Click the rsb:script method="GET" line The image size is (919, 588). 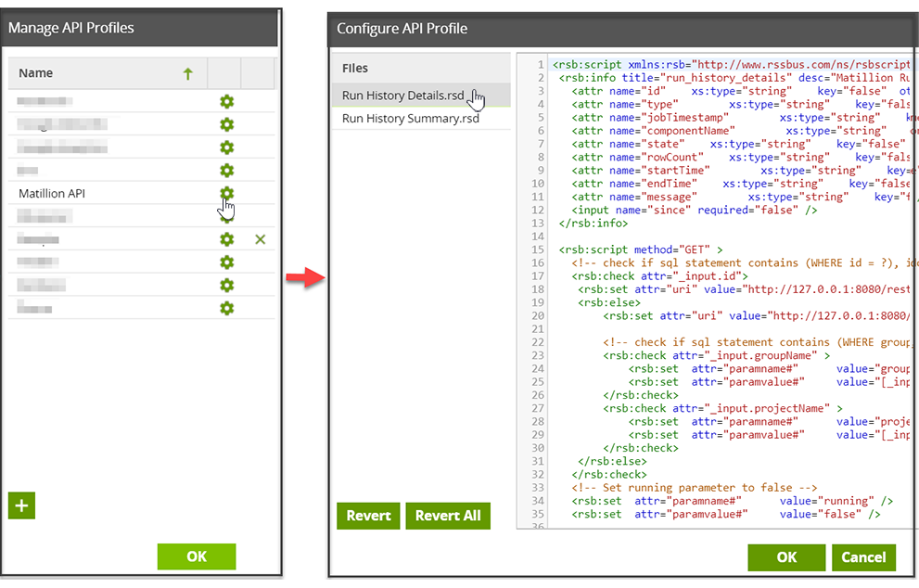point(641,249)
